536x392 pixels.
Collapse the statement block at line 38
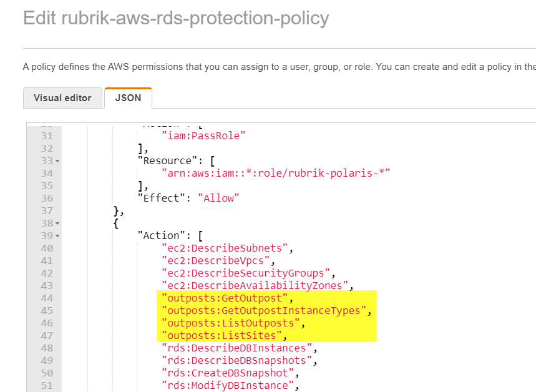(x=57, y=223)
